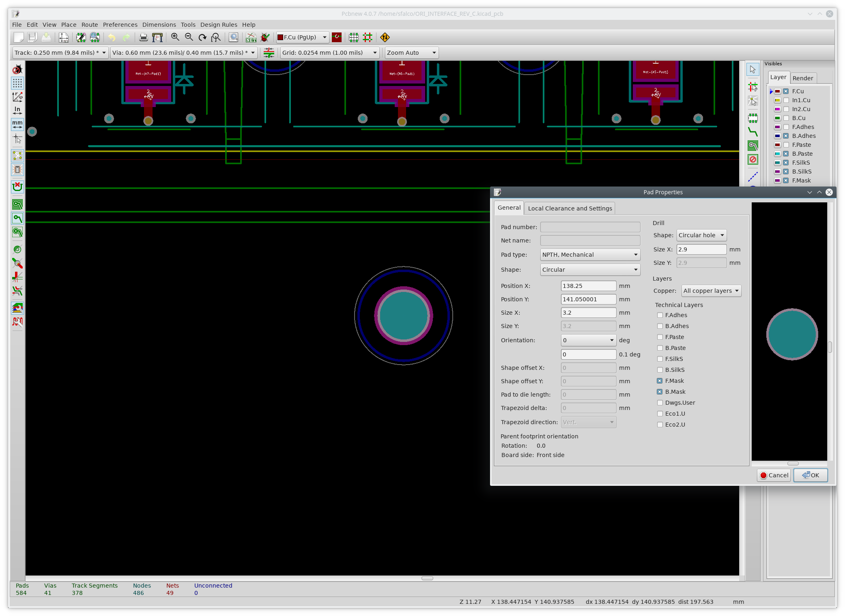Toggle the grid display icon
Image resolution: width=845 pixels, height=616 pixels.
(x=17, y=83)
